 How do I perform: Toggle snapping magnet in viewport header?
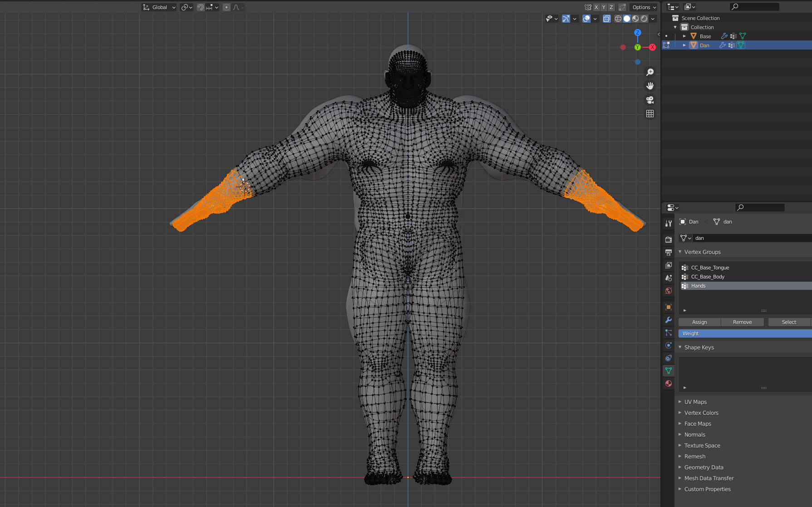(200, 7)
